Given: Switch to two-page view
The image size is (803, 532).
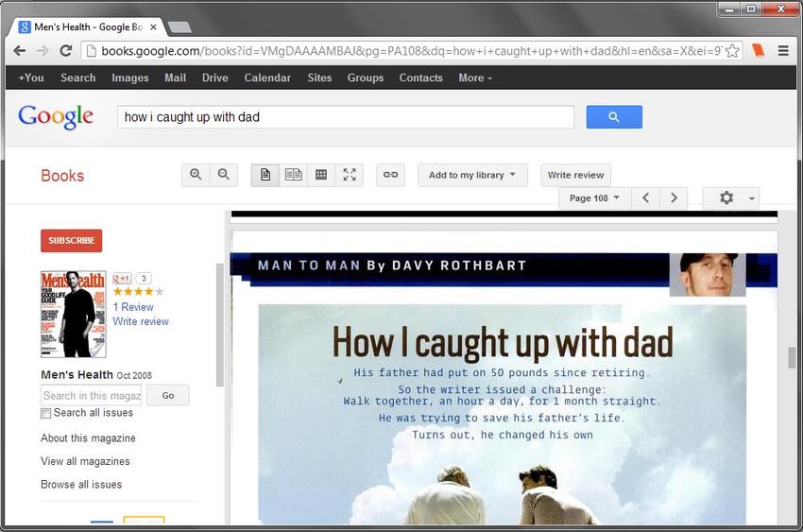Looking at the screenshot, I should pos(294,175).
